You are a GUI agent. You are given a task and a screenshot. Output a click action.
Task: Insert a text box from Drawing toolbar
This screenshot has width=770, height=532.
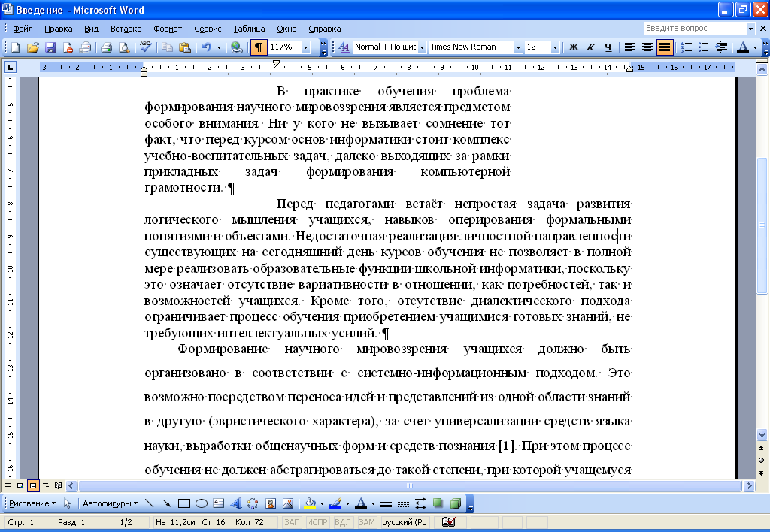[x=219, y=503]
